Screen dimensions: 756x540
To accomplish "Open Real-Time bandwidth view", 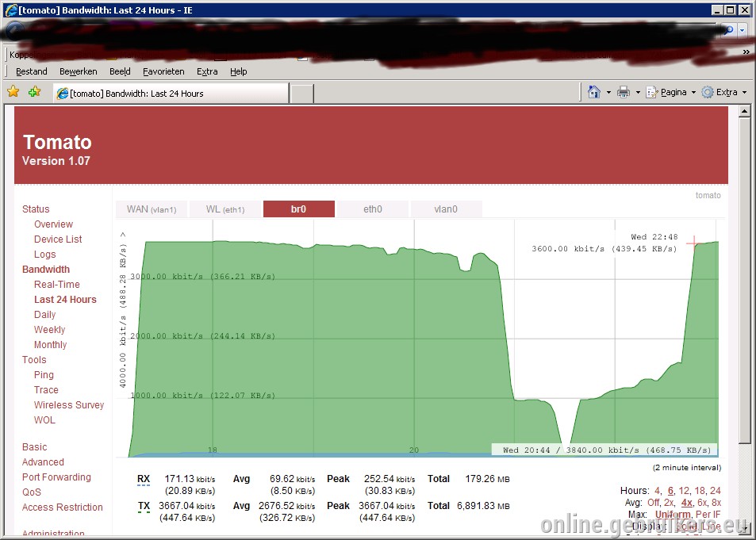I will (x=57, y=285).
